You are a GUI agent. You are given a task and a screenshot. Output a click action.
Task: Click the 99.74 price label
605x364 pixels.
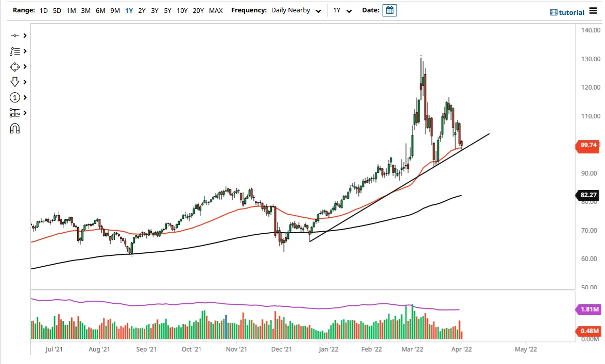[x=587, y=145]
